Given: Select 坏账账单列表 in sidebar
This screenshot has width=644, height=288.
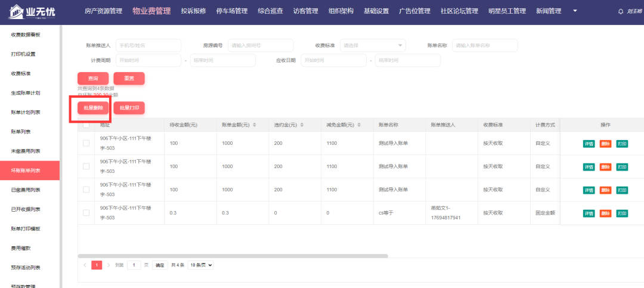Looking at the screenshot, I should (30, 171).
